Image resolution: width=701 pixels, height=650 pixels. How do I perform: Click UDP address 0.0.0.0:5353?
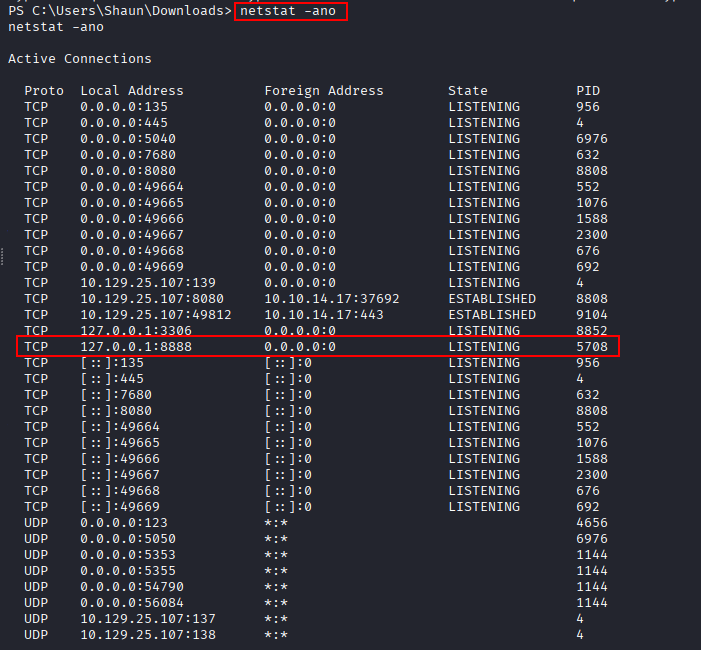click(128, 555)
